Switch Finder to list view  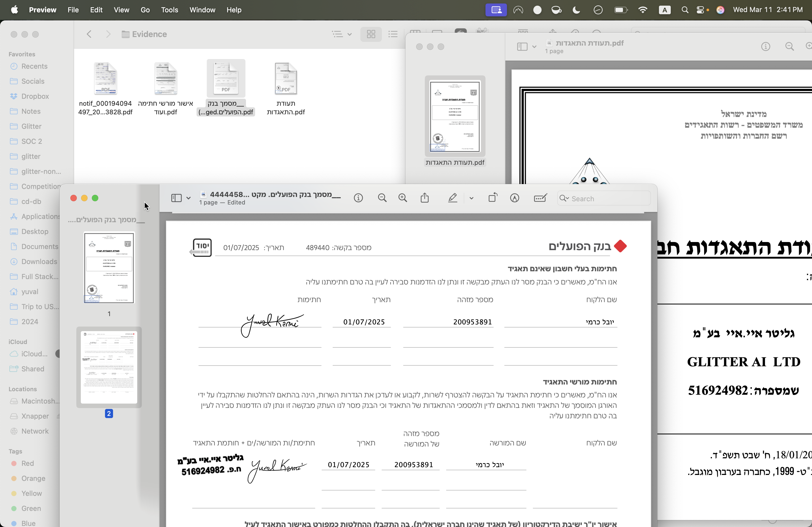point(393,34)
